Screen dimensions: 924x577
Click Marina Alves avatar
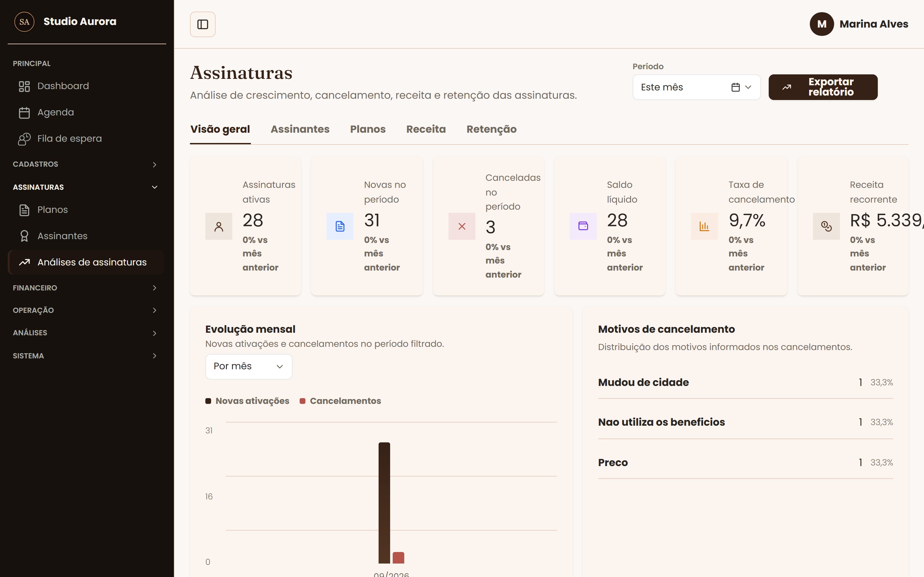point(822,24)
